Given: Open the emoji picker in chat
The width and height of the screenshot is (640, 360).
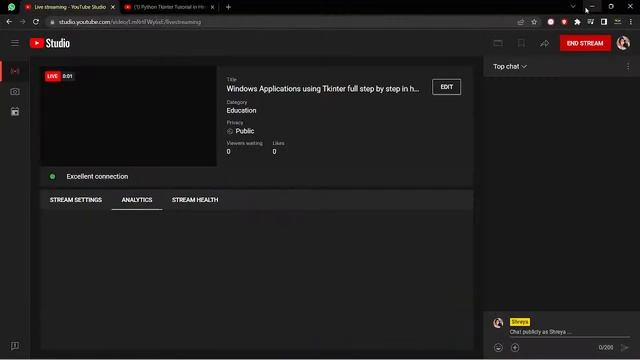Looking at the screenshot, I should (498, 347).
